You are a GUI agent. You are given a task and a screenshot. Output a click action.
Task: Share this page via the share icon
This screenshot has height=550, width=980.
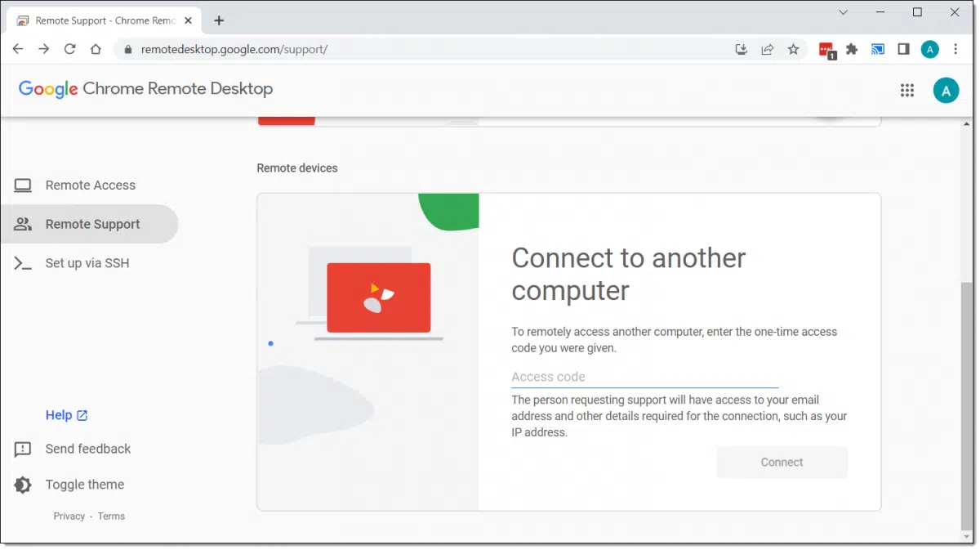pos(768,49)
